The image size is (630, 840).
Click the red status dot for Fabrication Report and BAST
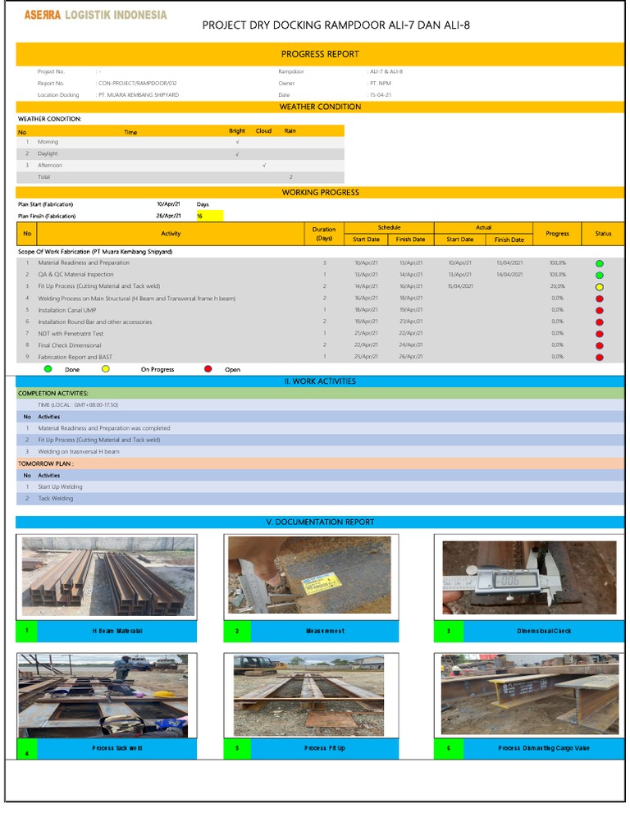click(600, 358)
